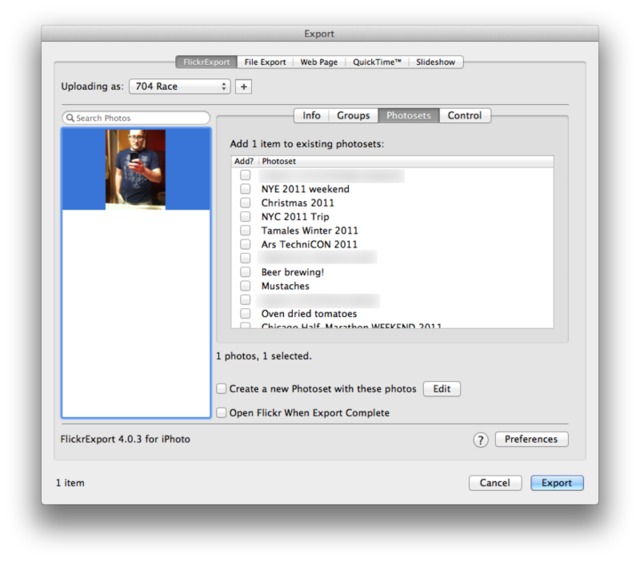The width and height of the screenshot is (640, 562).
Task: Select the Photosets tab
Action: [409, 116]
